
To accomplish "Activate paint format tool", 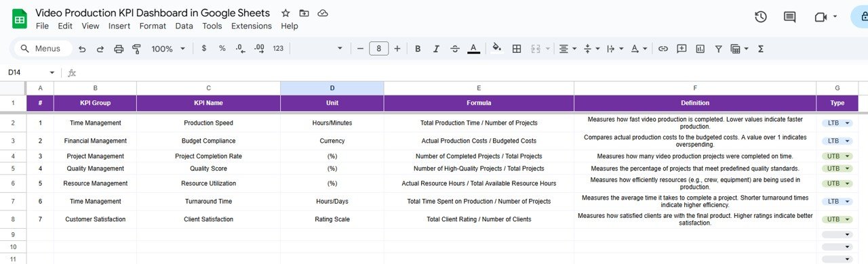I will click(136, 49).
